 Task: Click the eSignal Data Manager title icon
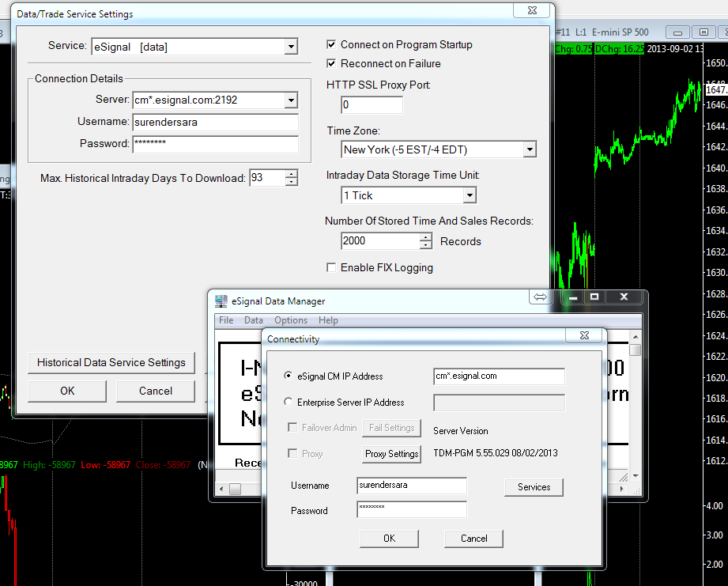click(221, 301)
